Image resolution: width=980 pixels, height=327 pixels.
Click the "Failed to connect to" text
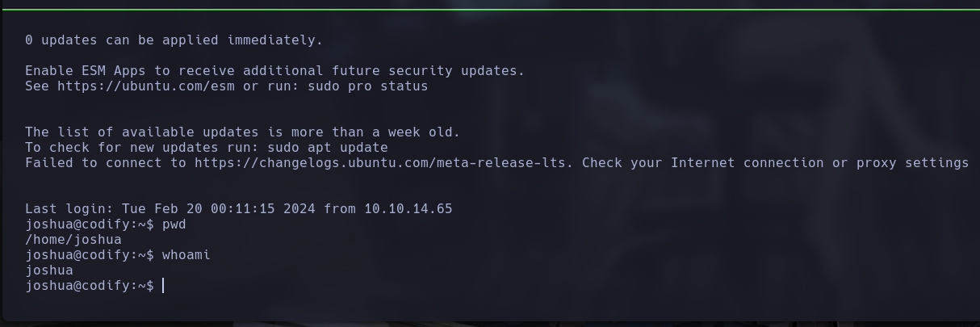coord(105,162)
